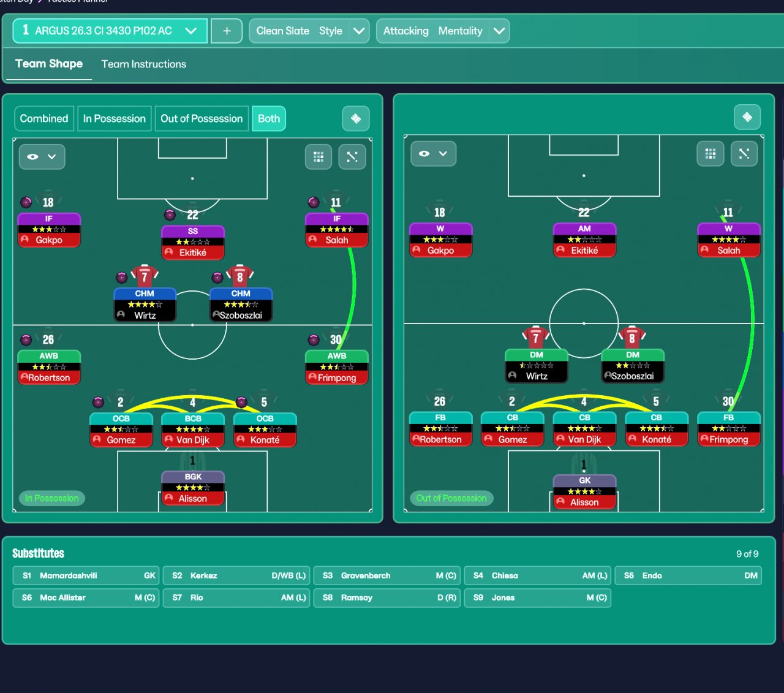Select substitute S7 Rio
784x693 pixels.
coord(236,597)
